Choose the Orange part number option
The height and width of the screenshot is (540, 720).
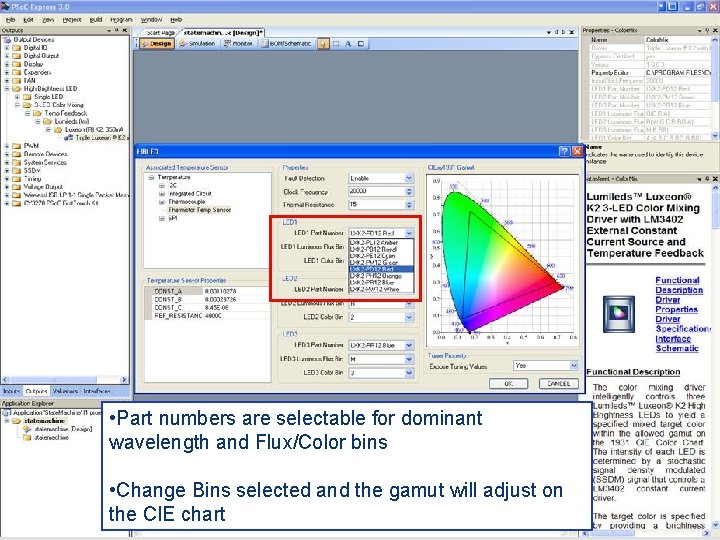click(381, 276)
